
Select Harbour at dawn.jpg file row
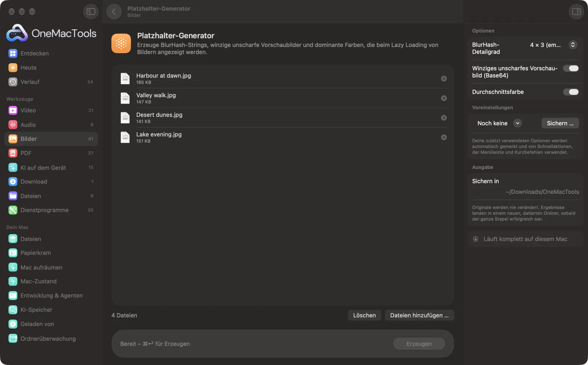pyautogui.click(x=283, y=79)
